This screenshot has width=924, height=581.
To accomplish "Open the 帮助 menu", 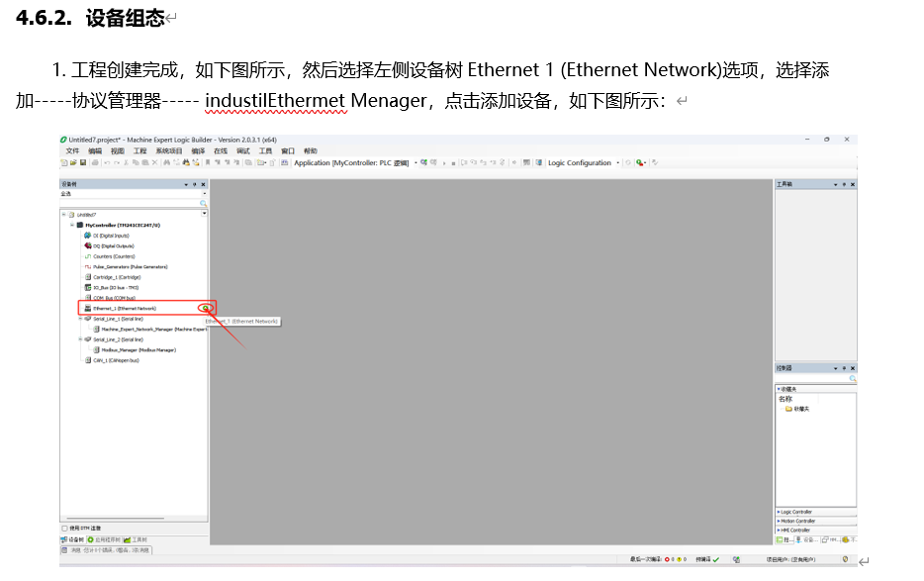I will click(x=311, y=151).
